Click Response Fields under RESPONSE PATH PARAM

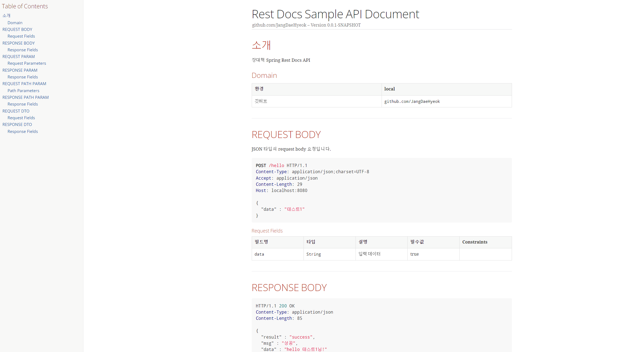tap(23, 104)
